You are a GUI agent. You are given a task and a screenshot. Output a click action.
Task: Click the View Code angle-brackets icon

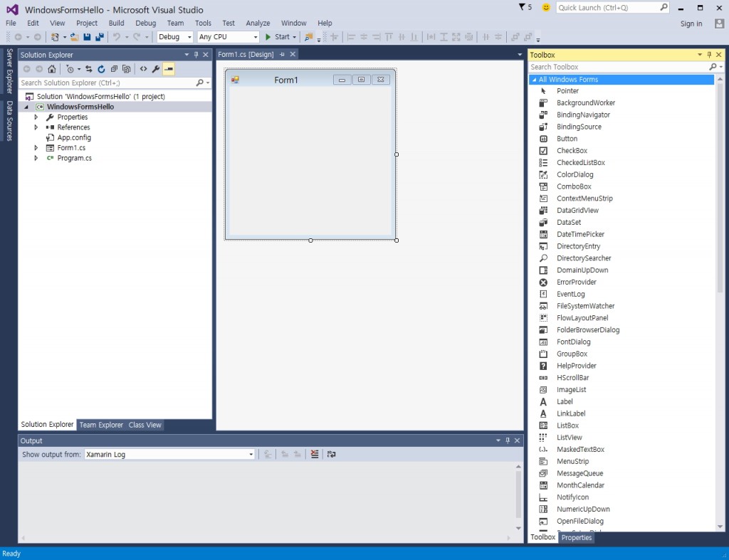click(x=143, y=69)
